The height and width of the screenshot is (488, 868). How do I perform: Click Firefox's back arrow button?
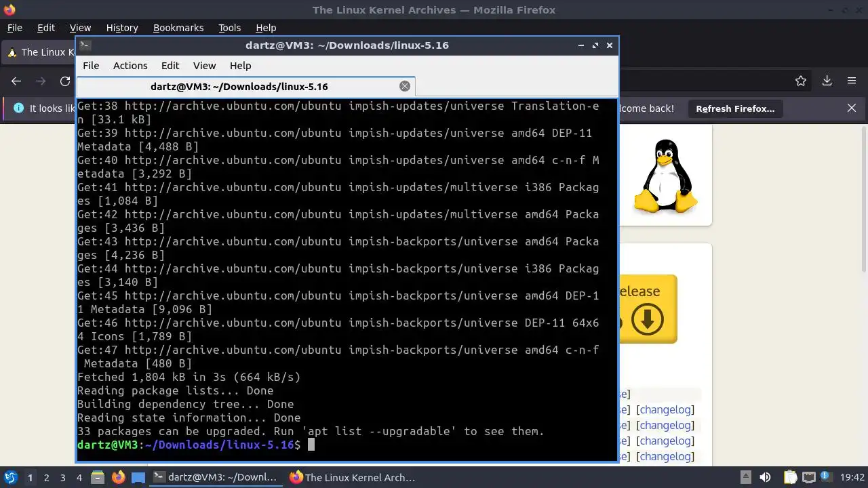(16, 81)
